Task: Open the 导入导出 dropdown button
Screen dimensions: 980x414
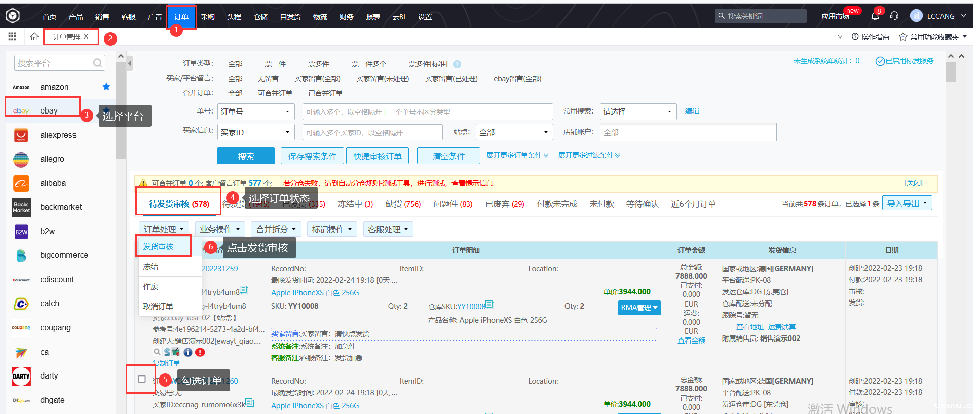Action: (907, 203)
